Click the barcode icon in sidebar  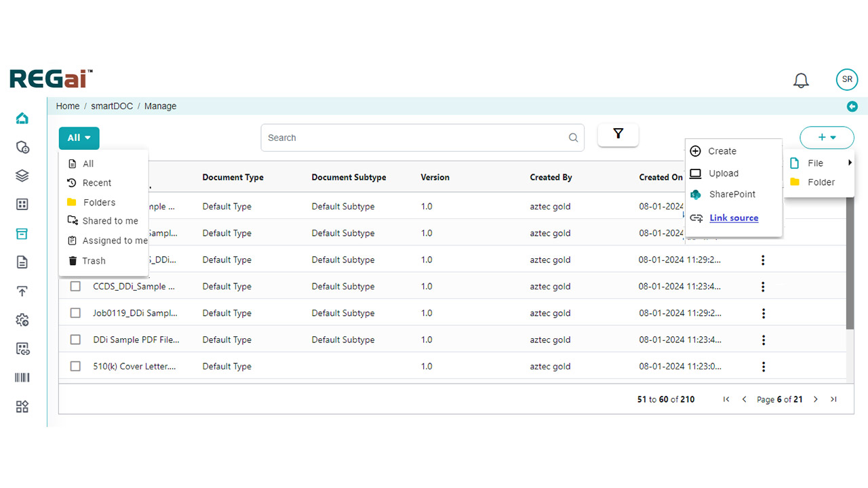pyautogui.click(x=22, y=378)
